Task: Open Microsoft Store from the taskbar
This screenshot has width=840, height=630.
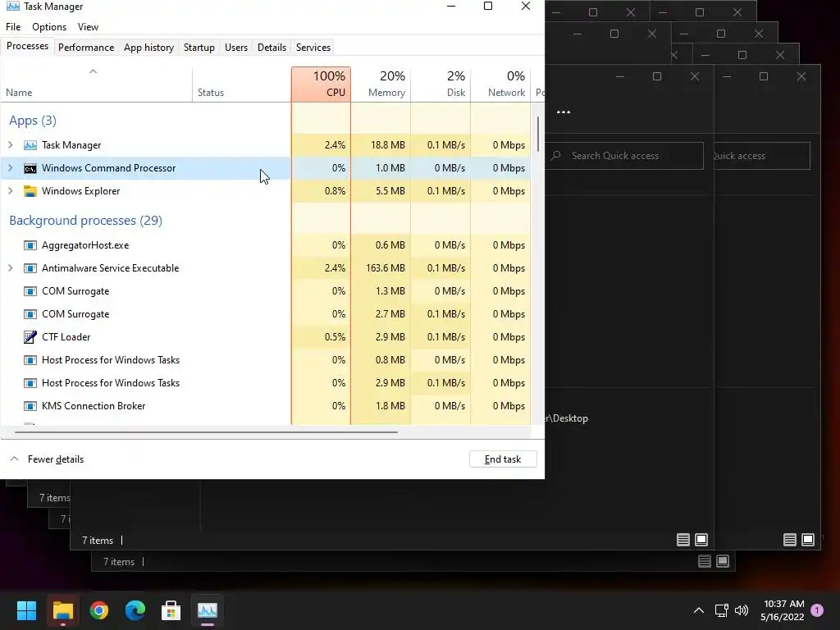Action: point(171,610)
